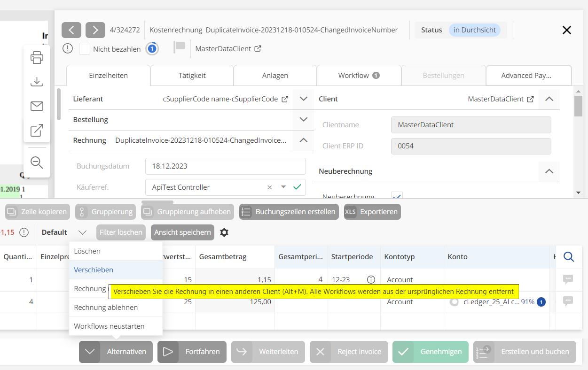Click the Exportieren button
This screenshot has height=370, width=588.
(372, 212)
